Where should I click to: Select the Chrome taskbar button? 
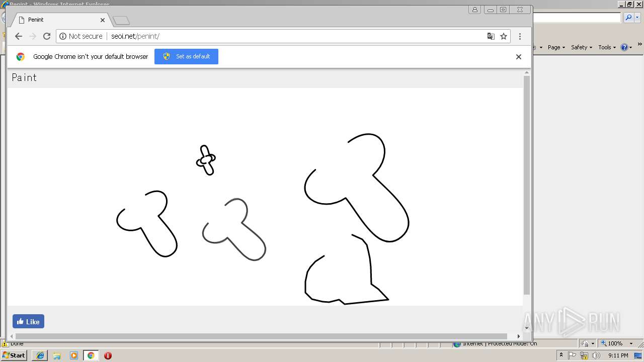click(x=91, y=355)
